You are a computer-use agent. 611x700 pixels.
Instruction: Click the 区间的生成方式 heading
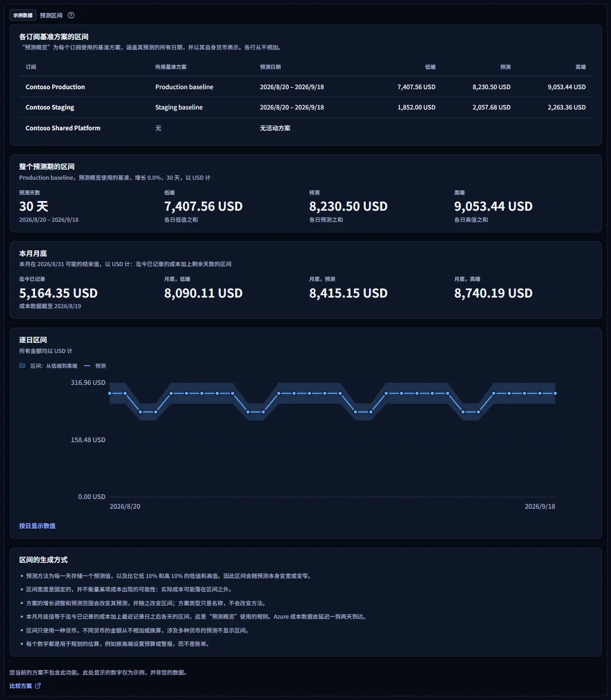tap(43, 560)
